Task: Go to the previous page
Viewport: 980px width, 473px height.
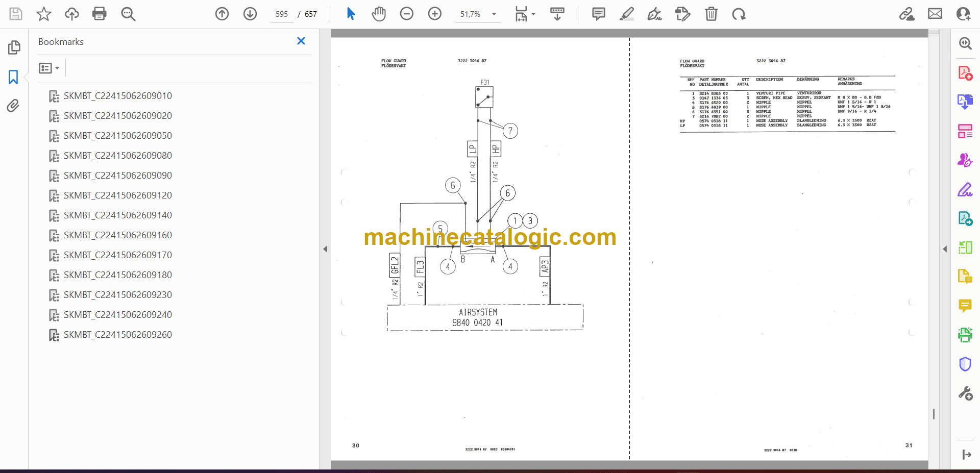Action: pyautogui.click(x=222, y=14)
